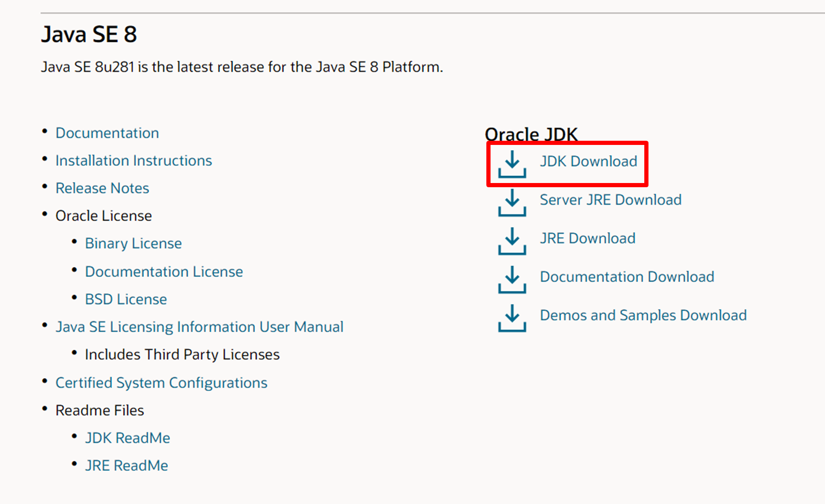825x504 pixels.
Task: Open the Server JRE Download link
Action: [x=611, y=200]
